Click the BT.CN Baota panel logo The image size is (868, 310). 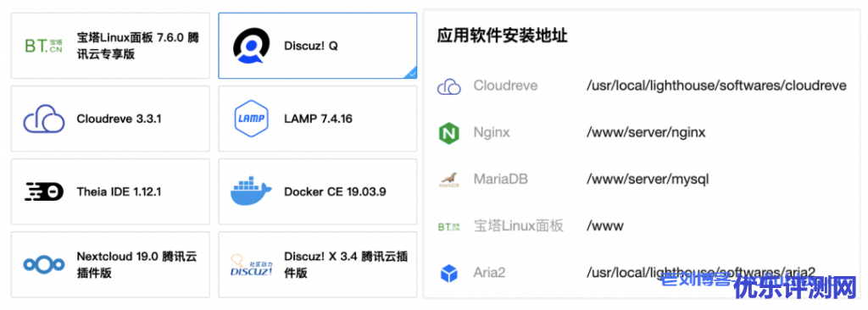[x=44, y=46]
